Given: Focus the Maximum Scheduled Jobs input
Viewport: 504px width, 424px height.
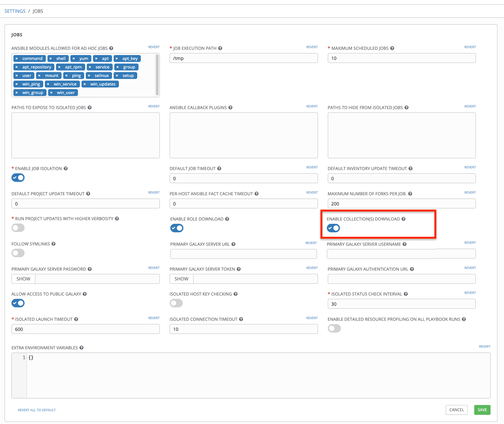Looking at the screenshot, I should (402, 58).
